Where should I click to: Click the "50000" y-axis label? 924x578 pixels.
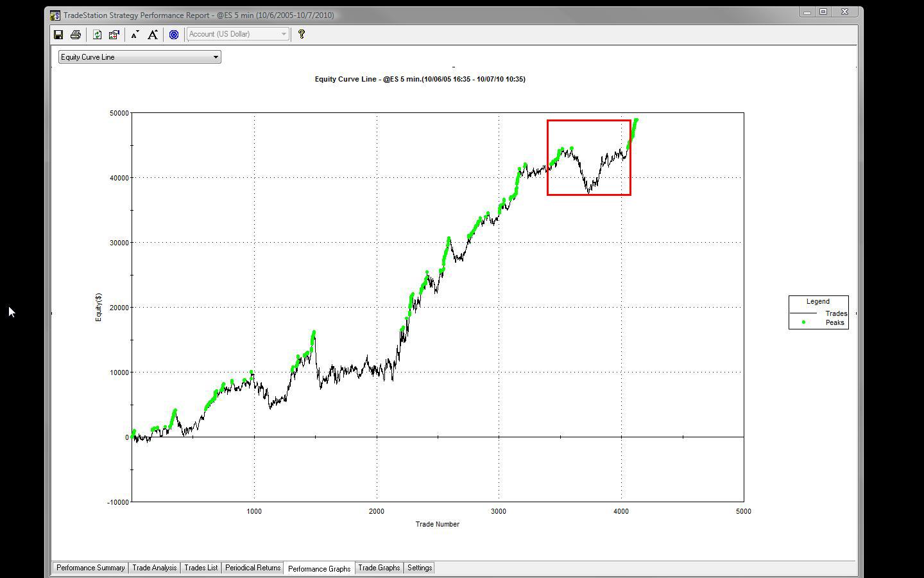(x=119, y=113)
